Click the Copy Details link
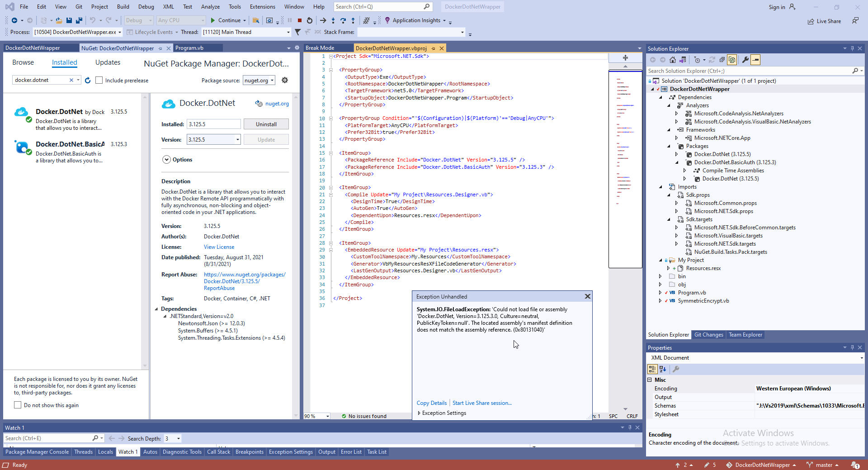Image resolution: width=868 pixels, height=470 pixels. pyautogui.click(x=431, y=403)
